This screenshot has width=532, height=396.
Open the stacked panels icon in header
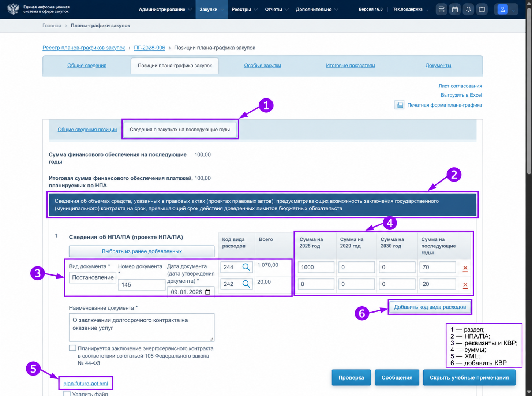click(x=441, y=10)
